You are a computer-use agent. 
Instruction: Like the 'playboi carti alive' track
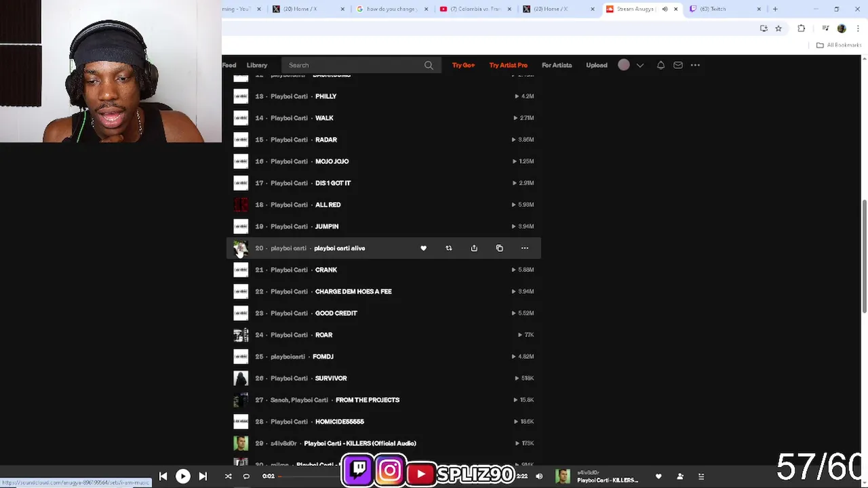click(423, 248)
